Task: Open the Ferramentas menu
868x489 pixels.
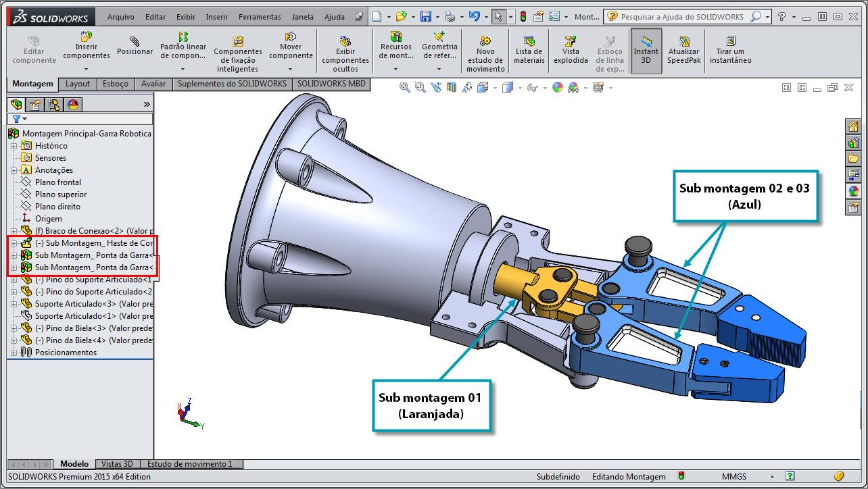Action: point(262,17)
